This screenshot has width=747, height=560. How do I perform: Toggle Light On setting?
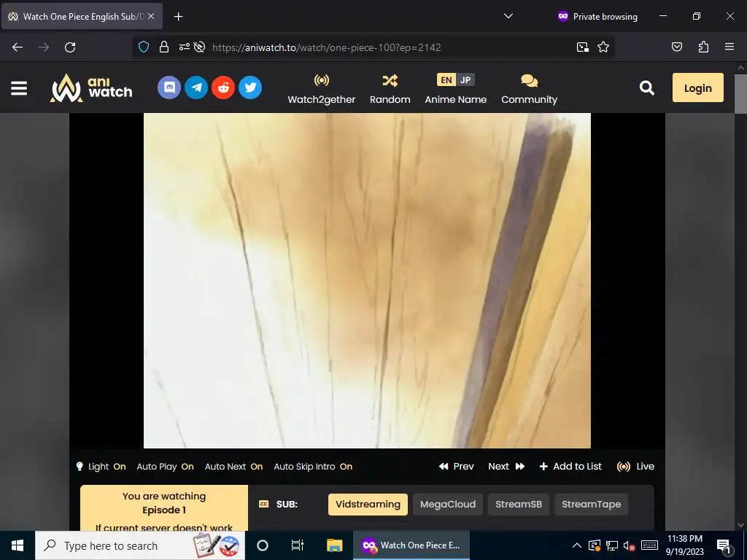(x=101, y=467)
